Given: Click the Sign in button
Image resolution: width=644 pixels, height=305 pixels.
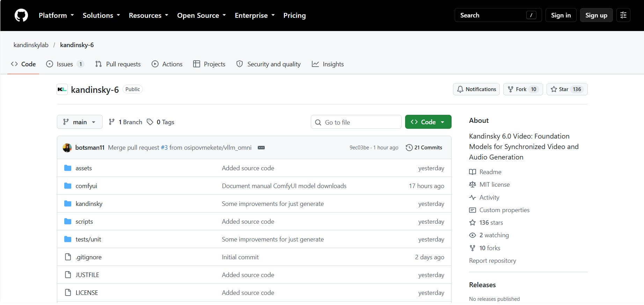Looking at the screenshot, I should click(561, 15).
